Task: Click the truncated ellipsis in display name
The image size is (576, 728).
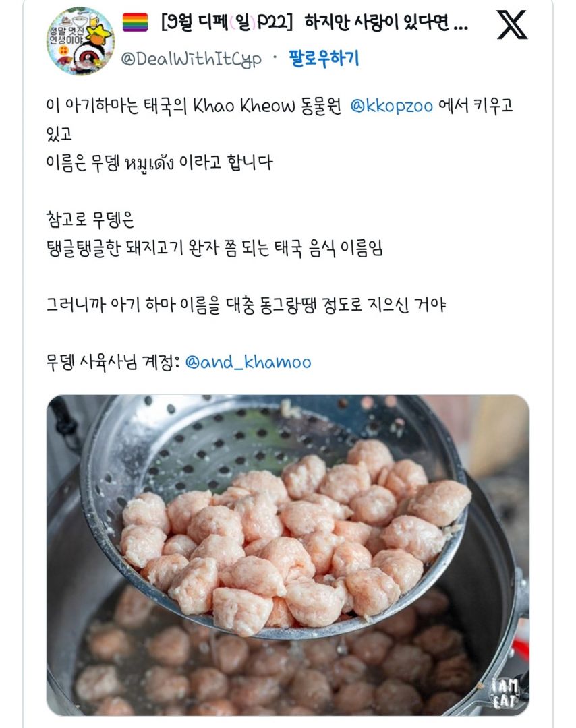Action: [x=460, y=26]
